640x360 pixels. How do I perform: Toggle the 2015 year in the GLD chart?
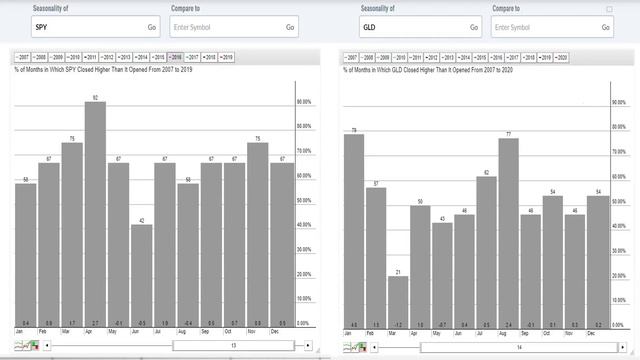[x=480, y=58]
